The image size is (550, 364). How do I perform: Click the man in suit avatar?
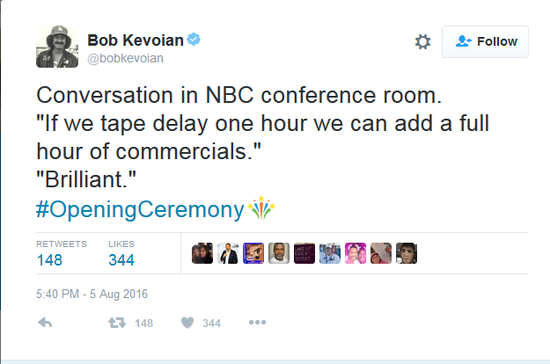228,253
